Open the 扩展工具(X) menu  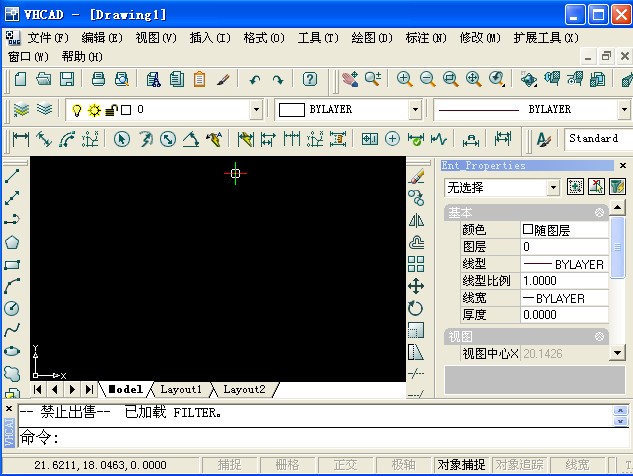(x=546, y=38)
